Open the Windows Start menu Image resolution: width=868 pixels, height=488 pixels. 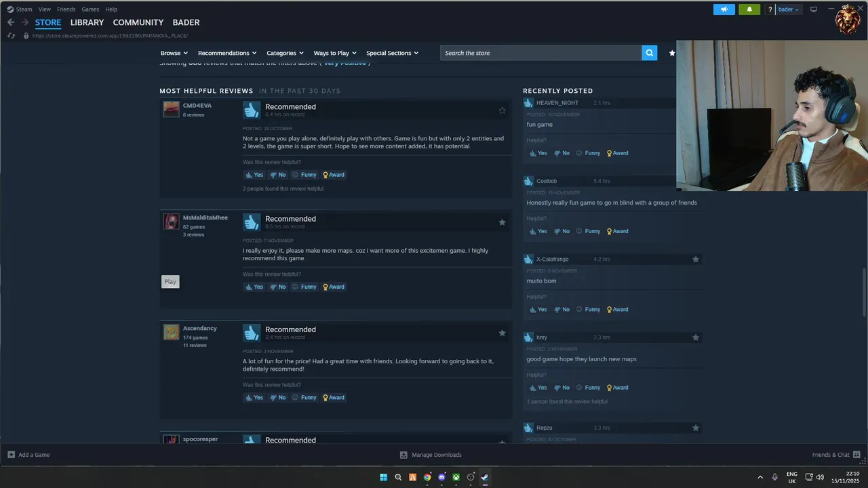pyautogui.click(x=383, y=477)
